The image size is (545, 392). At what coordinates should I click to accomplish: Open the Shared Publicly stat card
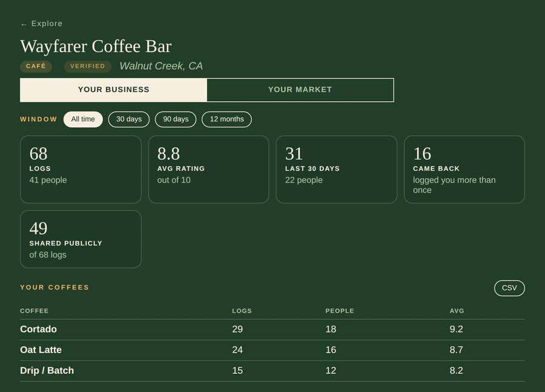coord(81,239)
